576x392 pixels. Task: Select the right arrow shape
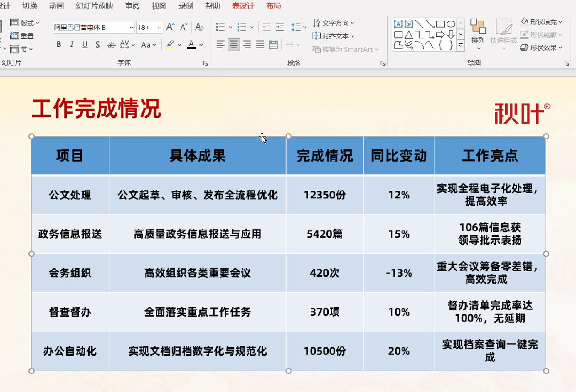pyautogui.click(x=440, y=35)
